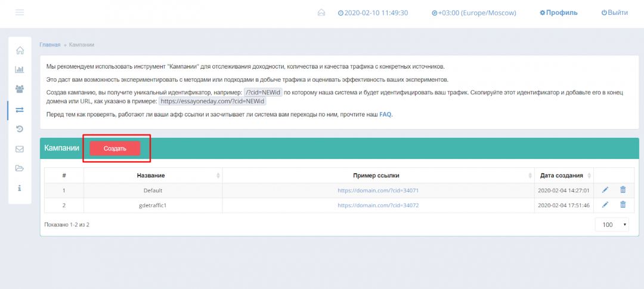Delete the Default campaign with trash icon

tap(623, 190)
